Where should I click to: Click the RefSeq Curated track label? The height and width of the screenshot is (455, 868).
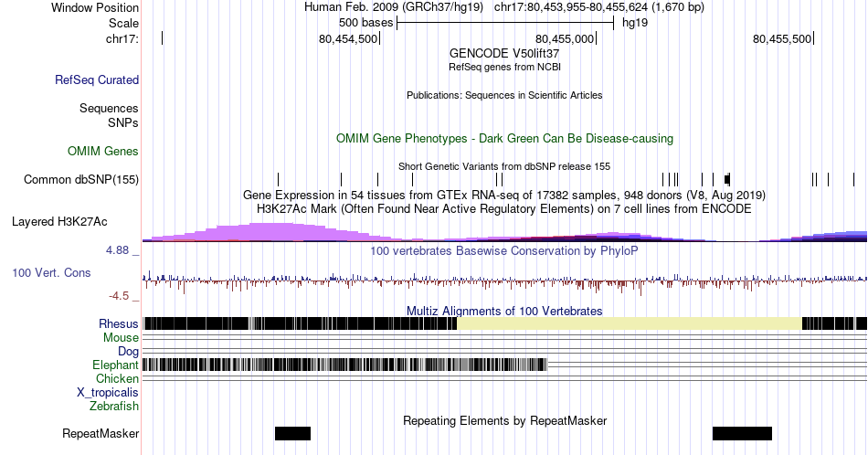point(96,79)
